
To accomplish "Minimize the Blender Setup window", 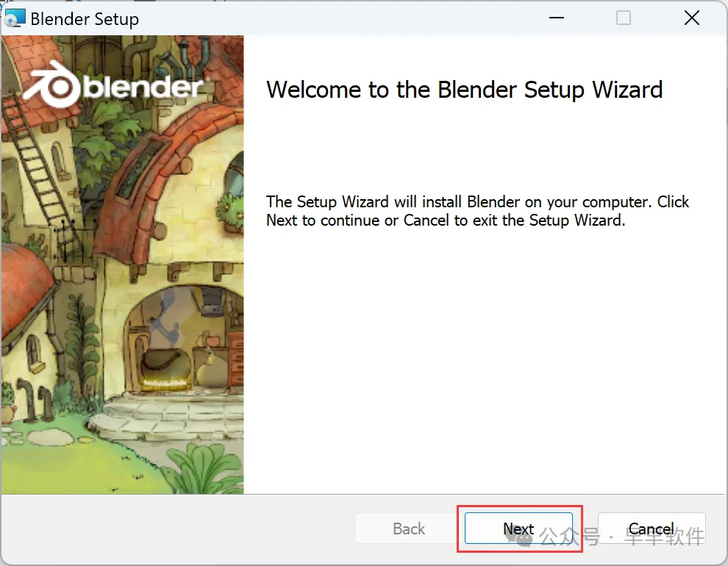I will (556, 18).
